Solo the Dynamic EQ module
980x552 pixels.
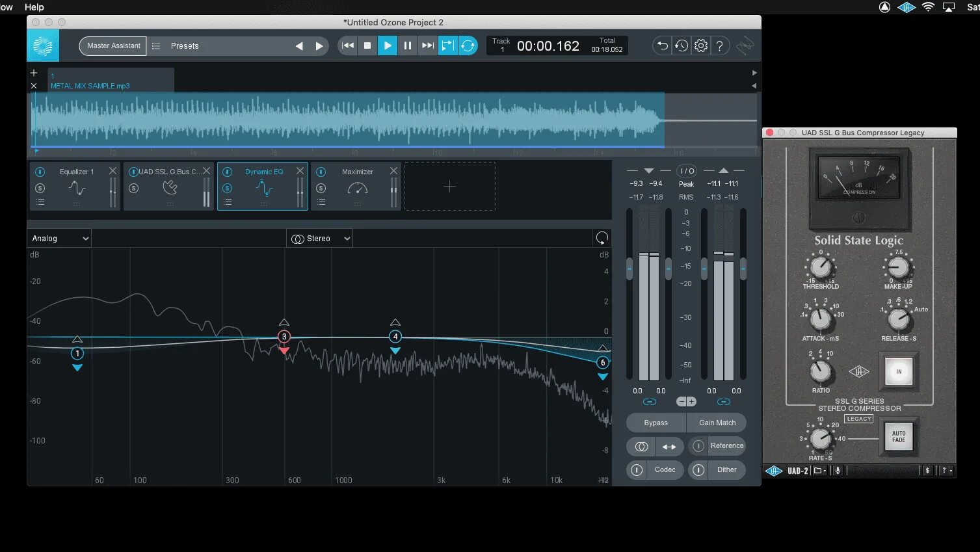228,188
